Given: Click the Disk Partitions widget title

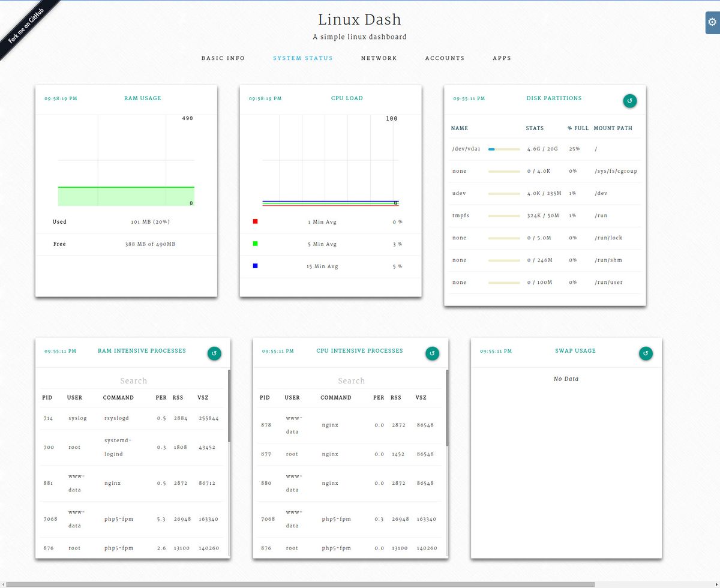Looking at the screenshot, I should pyautogui.click(x=554, y=98).
